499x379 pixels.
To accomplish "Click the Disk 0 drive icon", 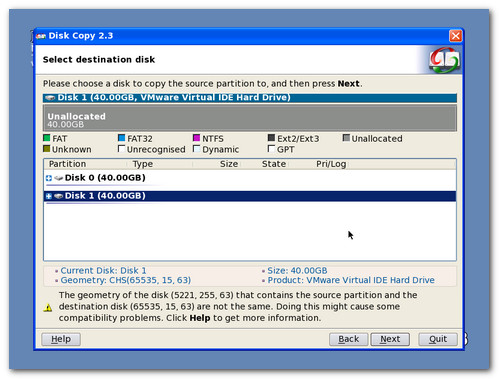I will 59,178.
